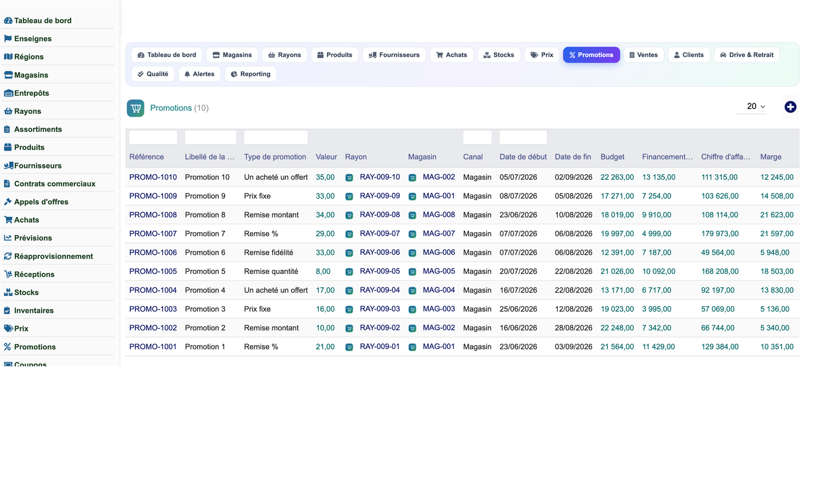Open the Alertes tab

coord(200,74)
